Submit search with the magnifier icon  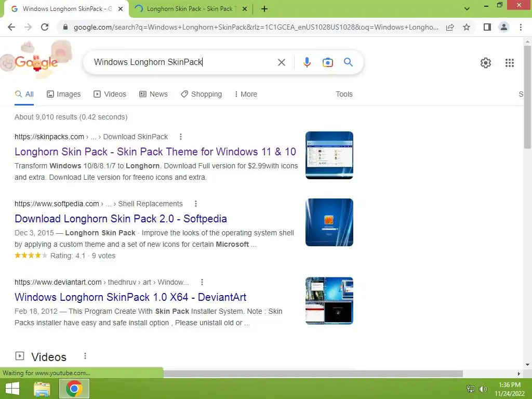tap(348, 62)
